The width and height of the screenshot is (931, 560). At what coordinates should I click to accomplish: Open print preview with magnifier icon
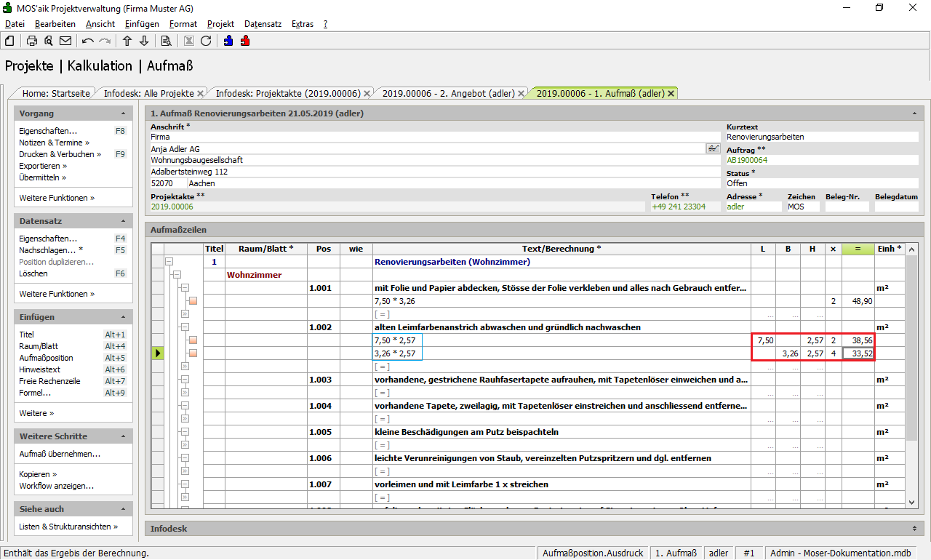pyautogui.click(x=48, y=41)
